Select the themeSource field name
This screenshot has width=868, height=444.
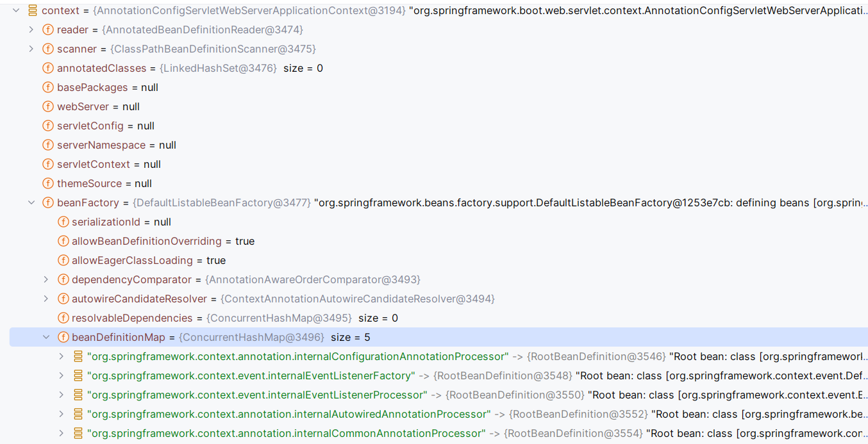tap(89, 183)
